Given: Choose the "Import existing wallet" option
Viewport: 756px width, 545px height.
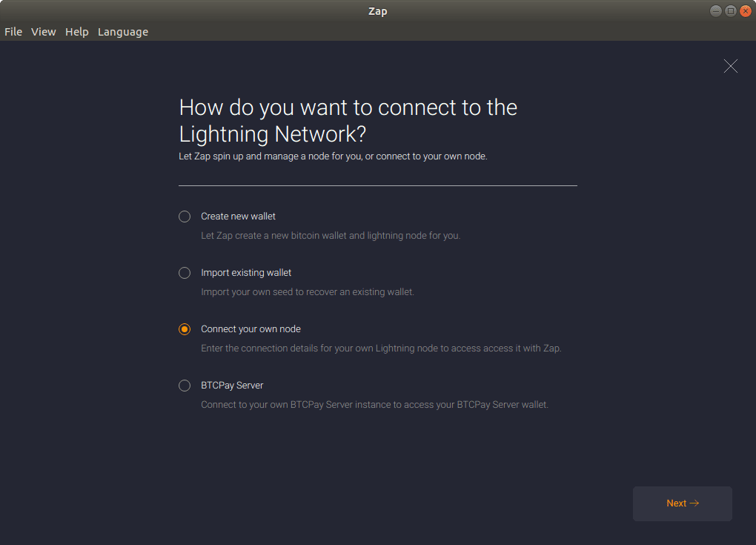Looking at the screenshot, I should tap(184, 273).
